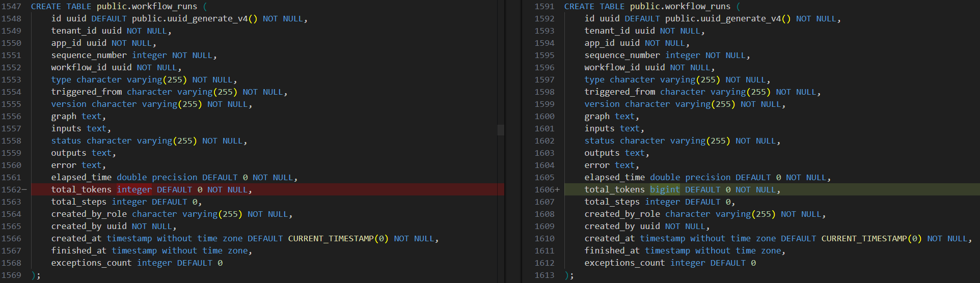The width and height of the screenshot is (980, 283).
Task: Click the plus marker beside line 1606
Action: [x=557, y=190]
